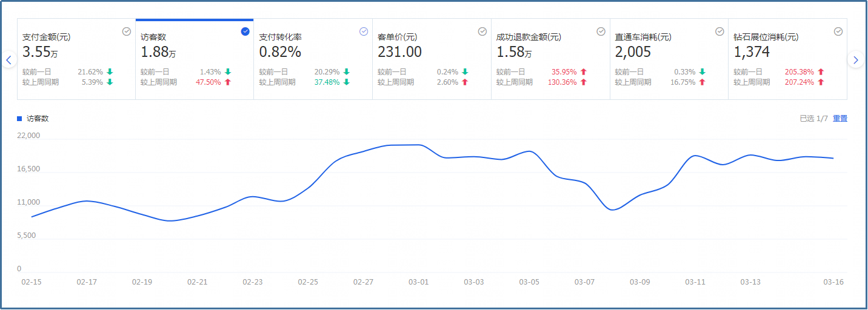Screen dimensions: 868x310
Task: Click the 02-15 date axis label
Action: 31,282
